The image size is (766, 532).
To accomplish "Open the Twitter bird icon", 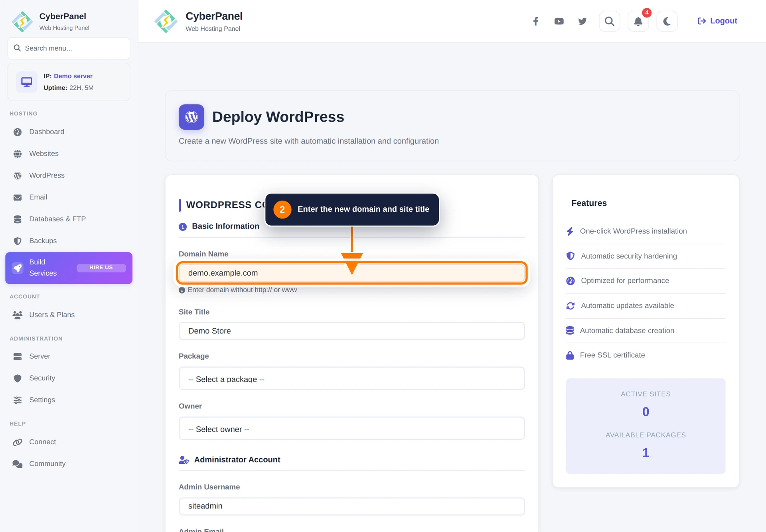I will point(582,21).
